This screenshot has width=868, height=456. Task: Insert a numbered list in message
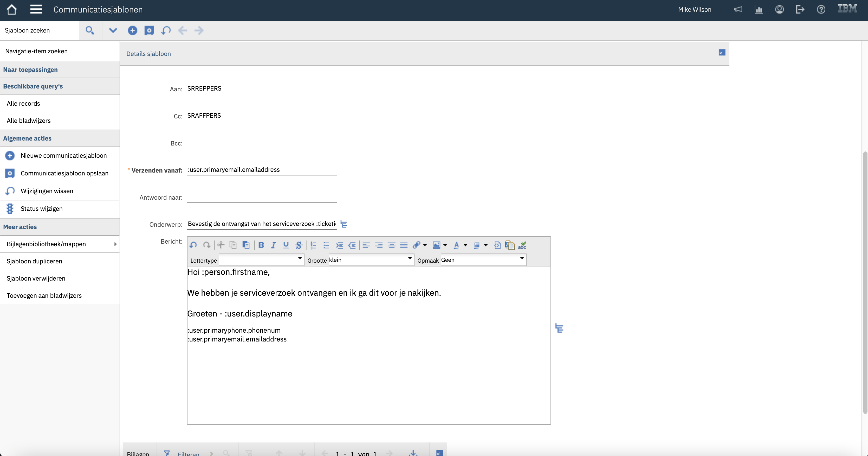[x=313, y=245]
